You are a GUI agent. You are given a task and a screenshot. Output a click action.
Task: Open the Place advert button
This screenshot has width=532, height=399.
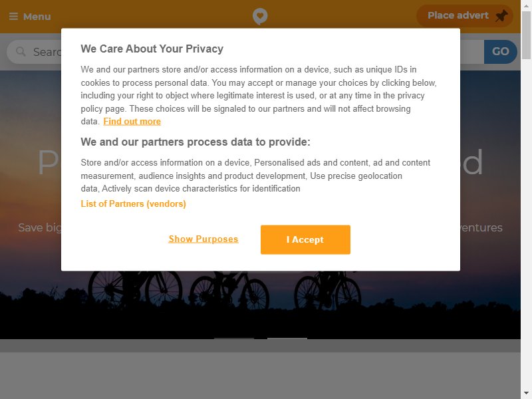point(464,16)
